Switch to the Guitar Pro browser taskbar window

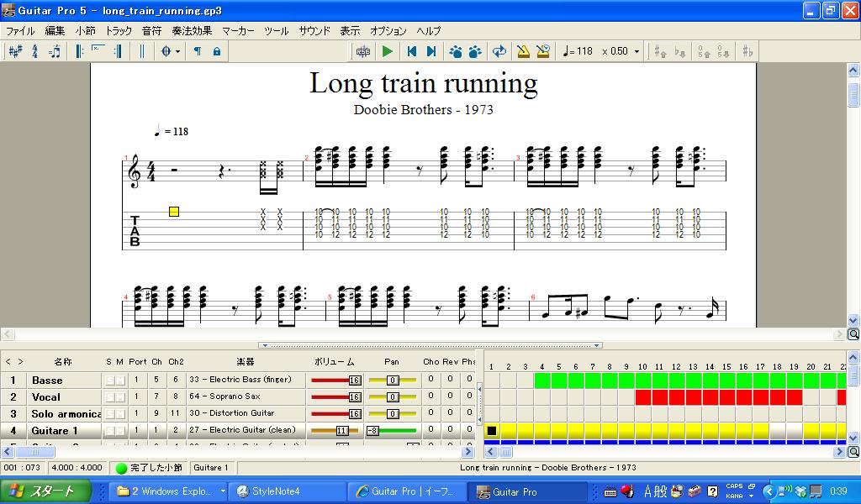pyautogui.click(x=406, y=491)
